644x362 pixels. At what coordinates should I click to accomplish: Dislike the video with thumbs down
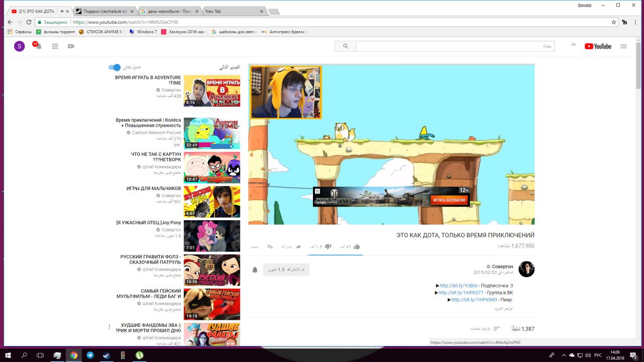tap(328, 247)
